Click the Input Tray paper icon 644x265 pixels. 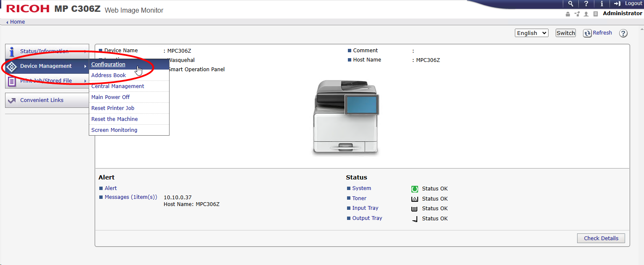point(414,209)
